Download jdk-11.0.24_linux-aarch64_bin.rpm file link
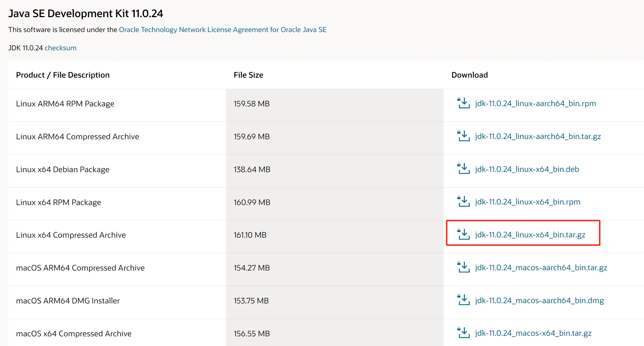Viewport: 644px width, 346px height. click(x=536, y=103)
